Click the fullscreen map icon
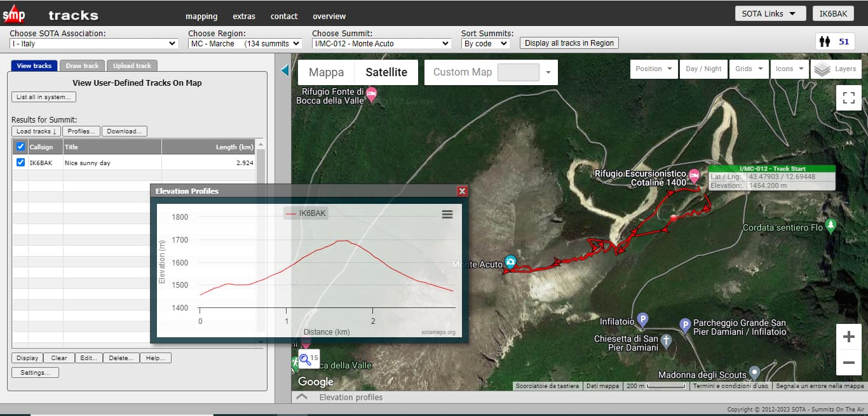Image resolution: width=868 pixels, height=416 pixels. 848,98
